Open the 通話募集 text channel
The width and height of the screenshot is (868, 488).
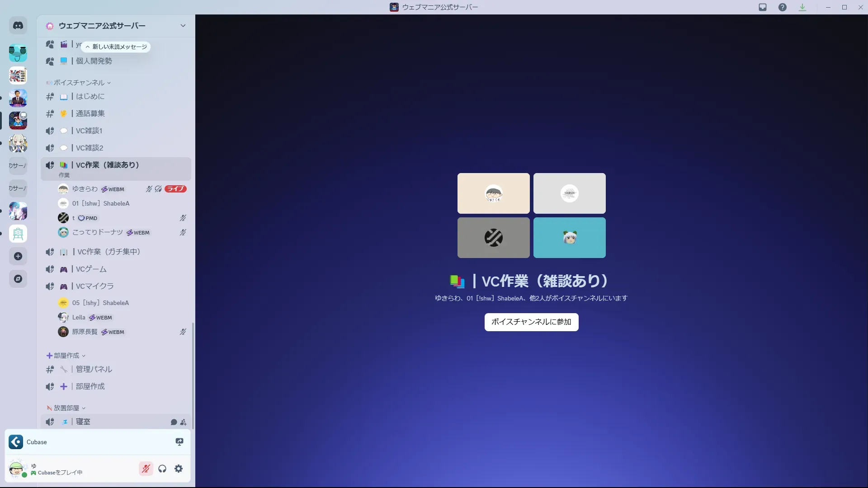90,113
